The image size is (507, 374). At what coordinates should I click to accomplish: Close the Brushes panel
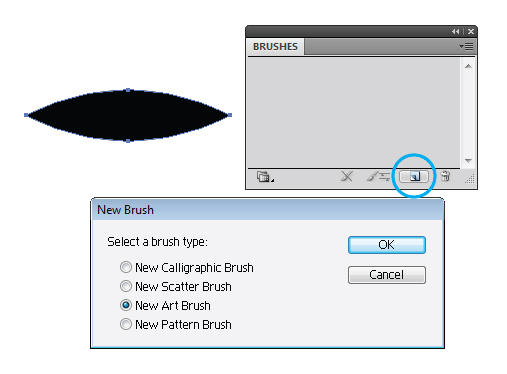point(471,31)
